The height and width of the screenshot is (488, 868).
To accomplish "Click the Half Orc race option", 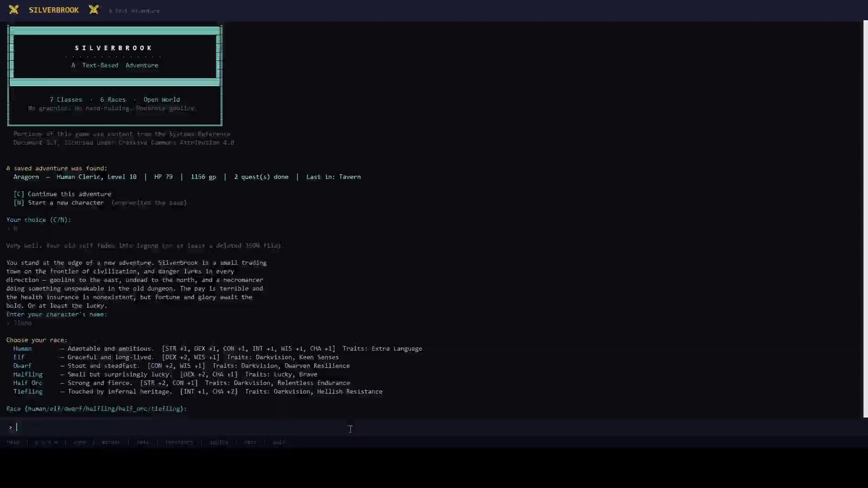I will [x=28, y=383].
